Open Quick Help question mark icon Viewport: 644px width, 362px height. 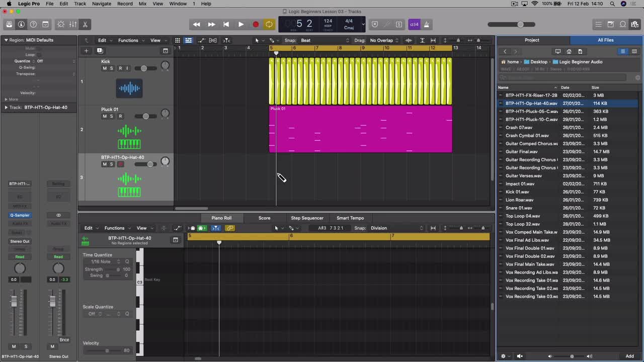33,24
